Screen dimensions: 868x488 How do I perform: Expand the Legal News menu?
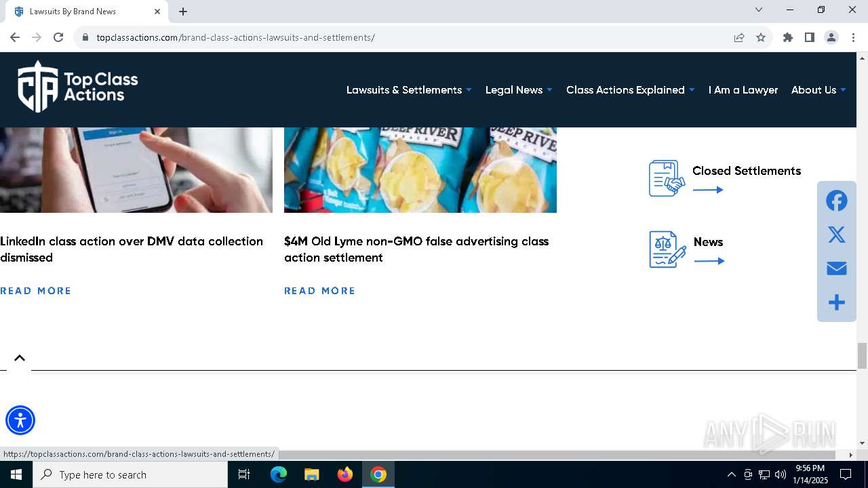pos(519,89)
